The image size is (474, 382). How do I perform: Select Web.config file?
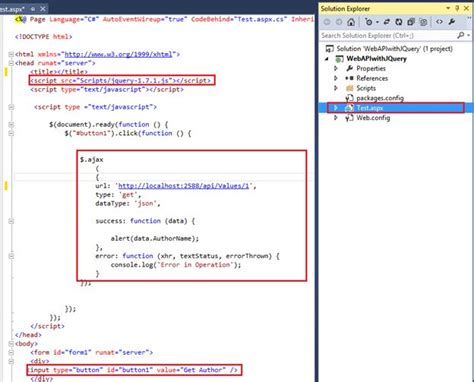point(373,118)
